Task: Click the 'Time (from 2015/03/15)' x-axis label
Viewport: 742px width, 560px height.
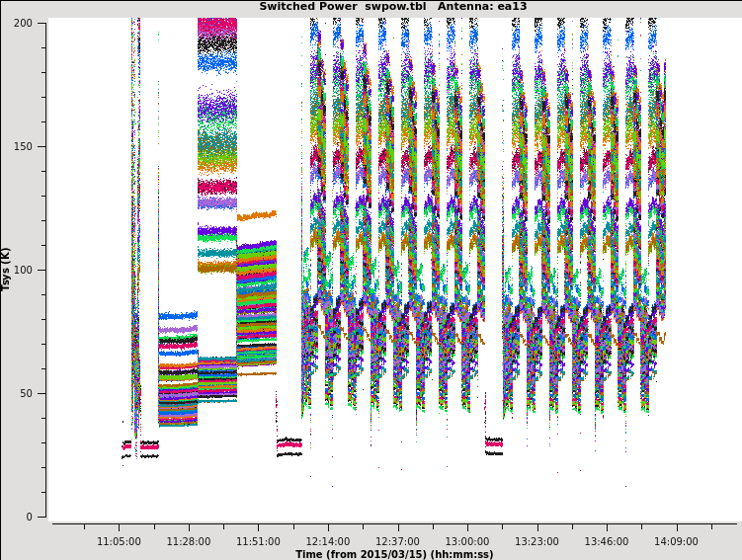Action: point(393,554)
